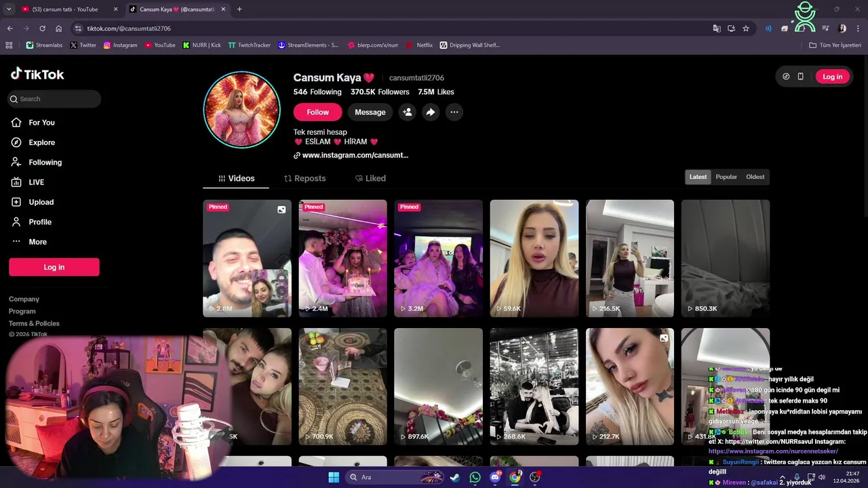This screenshot has width=868, height=488.
Task: Click the browser home icon
Action: 58,28
